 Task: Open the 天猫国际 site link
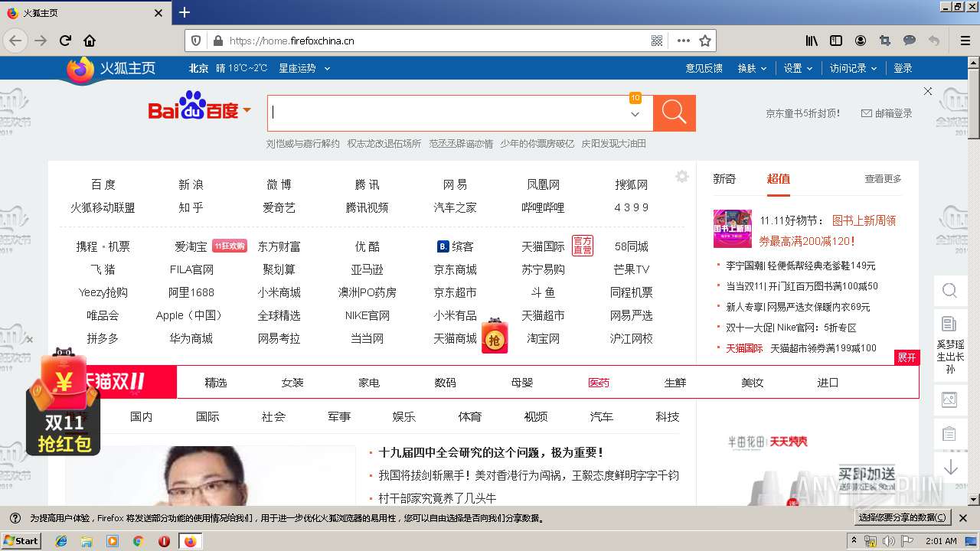pos(544,246)
